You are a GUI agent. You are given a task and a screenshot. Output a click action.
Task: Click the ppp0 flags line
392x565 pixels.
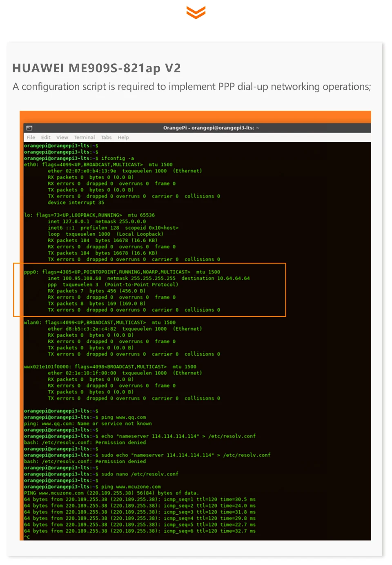(x=122, y=272)
